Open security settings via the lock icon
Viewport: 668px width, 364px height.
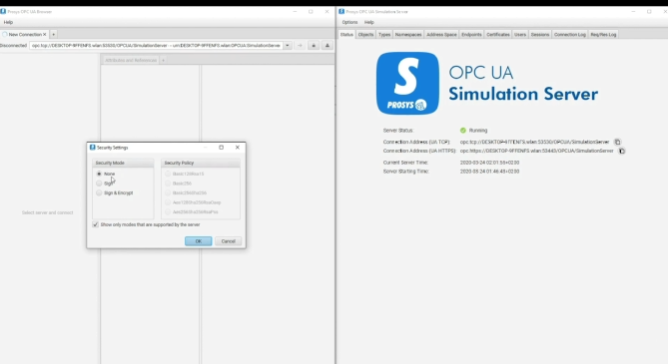click(x=314, y=46)
